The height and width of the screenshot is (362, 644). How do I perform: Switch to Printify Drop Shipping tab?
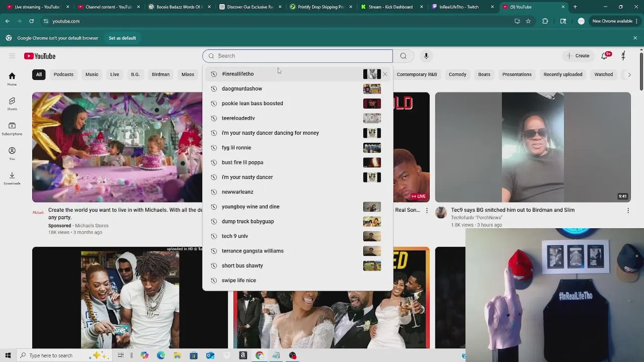tap(321, 7)
